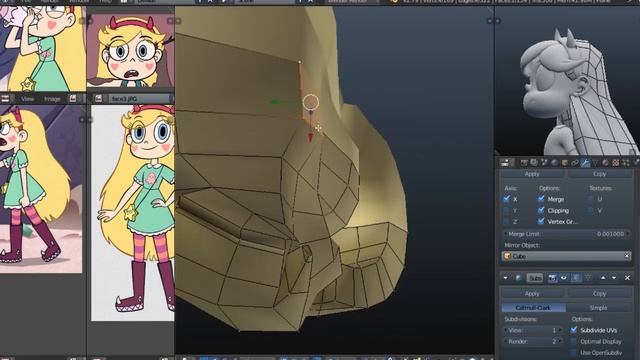Screen dimensions: 640x360
Task: Click the face3.JPG image name field
Action: click(138, 98)
